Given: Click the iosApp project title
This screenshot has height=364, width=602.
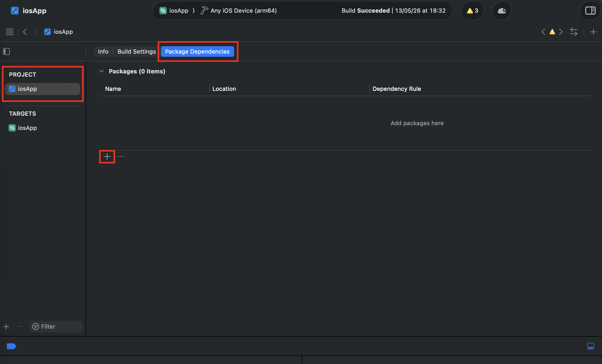Looking at the screenshot, I should click(29, 11).
